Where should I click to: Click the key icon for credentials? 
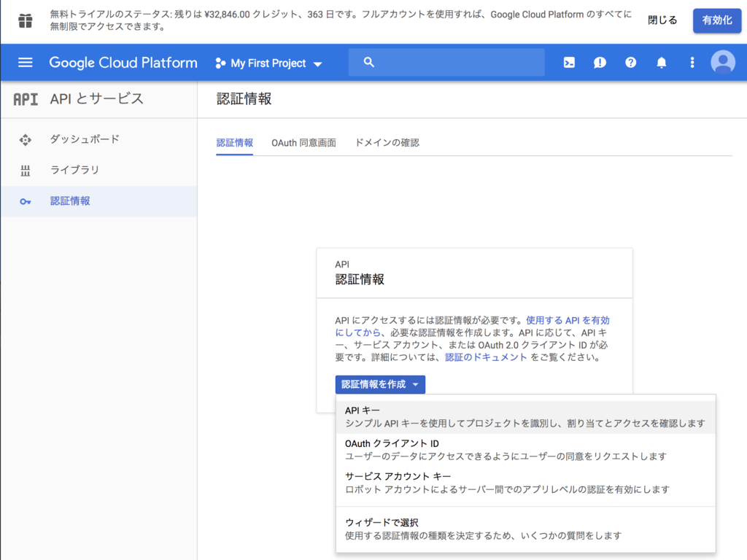26,201
